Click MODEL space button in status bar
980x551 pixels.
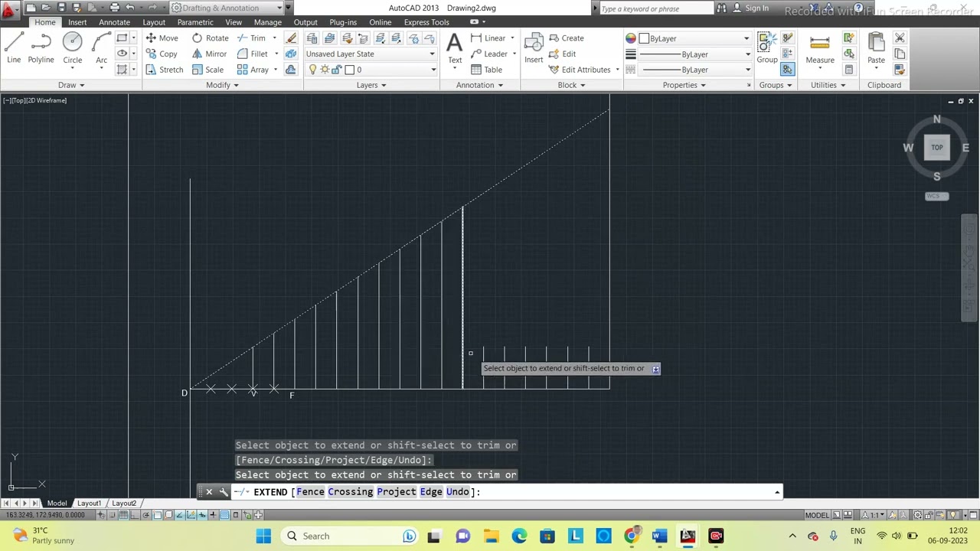(x=817, y=515)
